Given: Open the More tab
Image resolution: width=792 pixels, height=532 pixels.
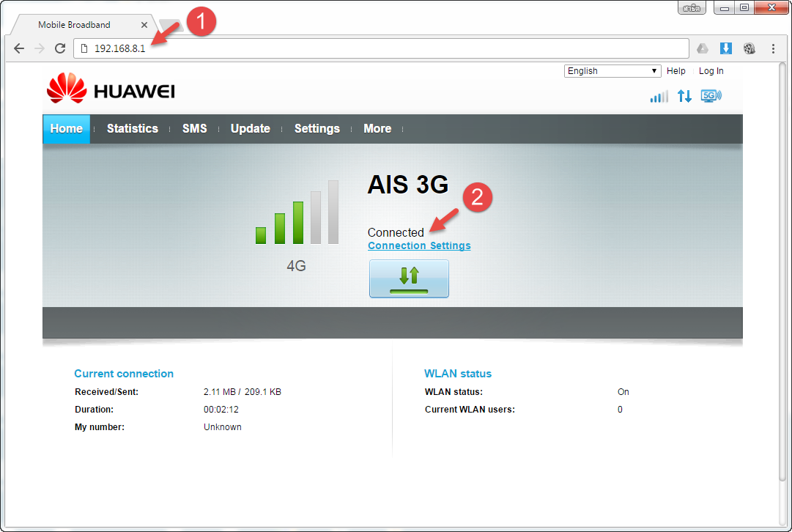Looking at the screenshot, I should click(377, 129).
